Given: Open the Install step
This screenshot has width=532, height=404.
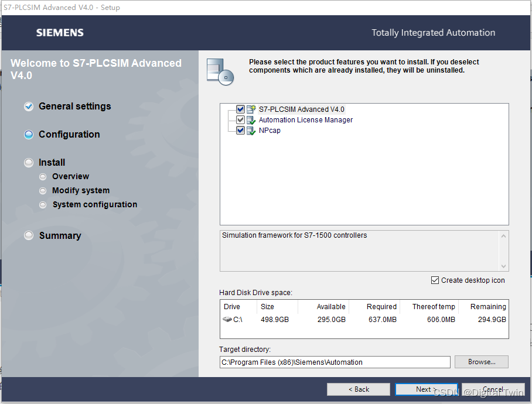Looking at the screenshot, I should pos(52,163).
